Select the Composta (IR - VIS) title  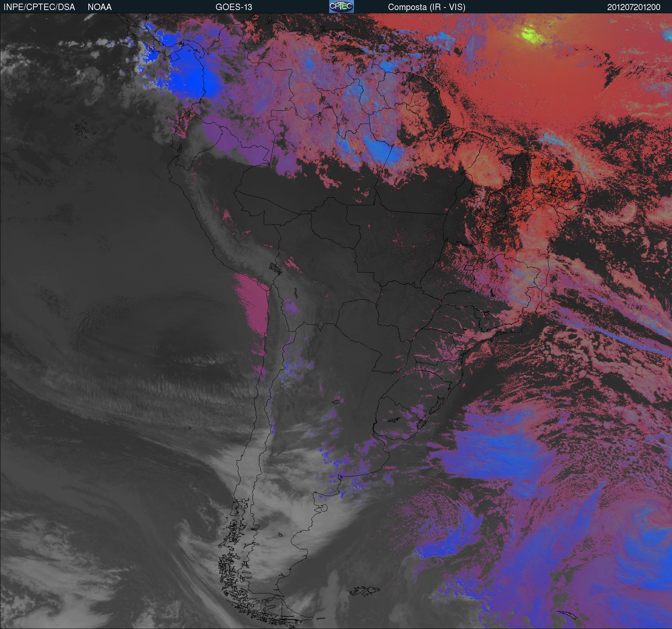click(427, 7)
